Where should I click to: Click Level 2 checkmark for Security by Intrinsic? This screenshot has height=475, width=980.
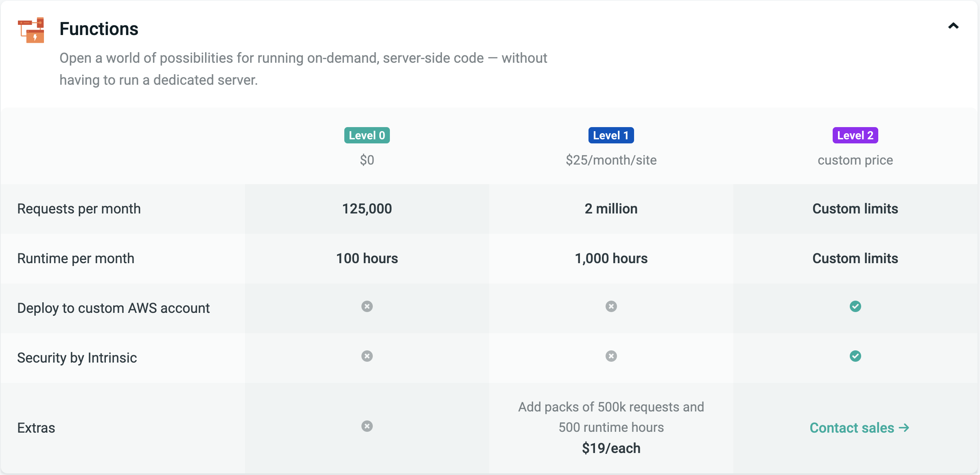855,356
